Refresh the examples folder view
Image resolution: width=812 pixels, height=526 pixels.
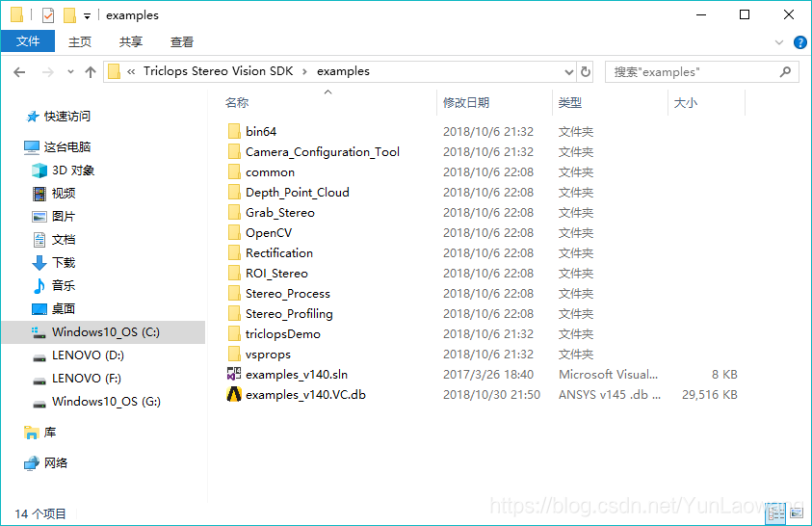tap(586, 71)
